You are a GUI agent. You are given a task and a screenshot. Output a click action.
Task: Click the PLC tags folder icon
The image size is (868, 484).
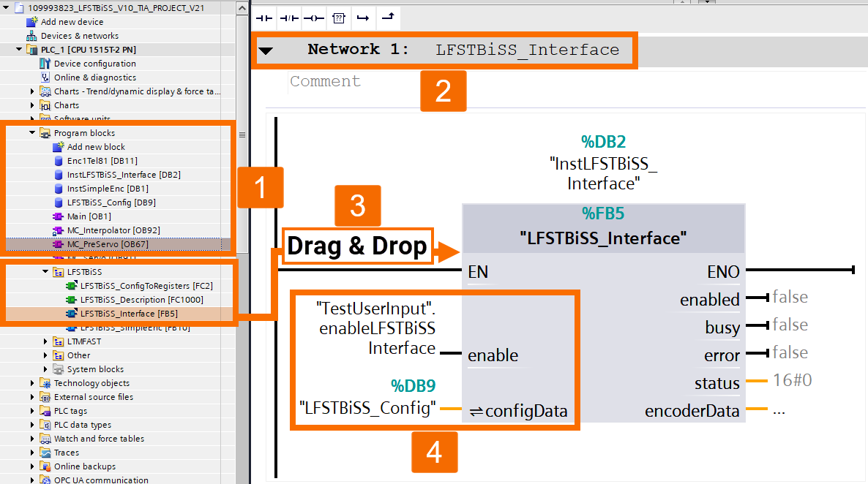click(45, 410)
